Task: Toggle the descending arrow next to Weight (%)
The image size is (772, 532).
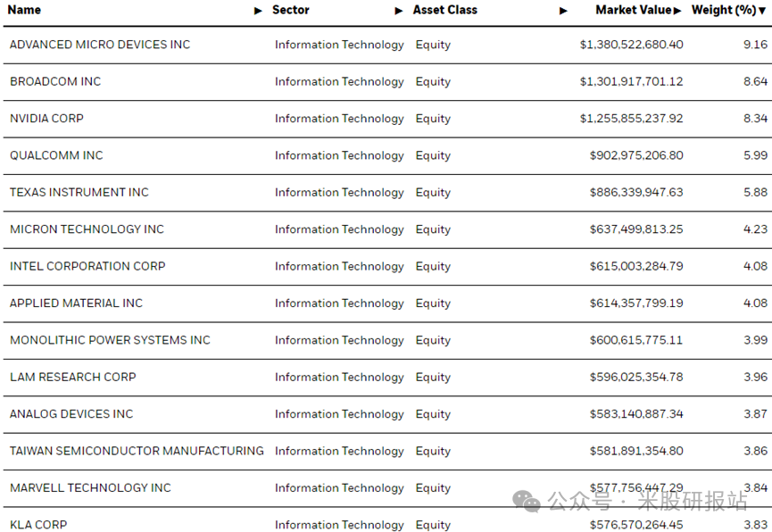Action: click(762, 11)
